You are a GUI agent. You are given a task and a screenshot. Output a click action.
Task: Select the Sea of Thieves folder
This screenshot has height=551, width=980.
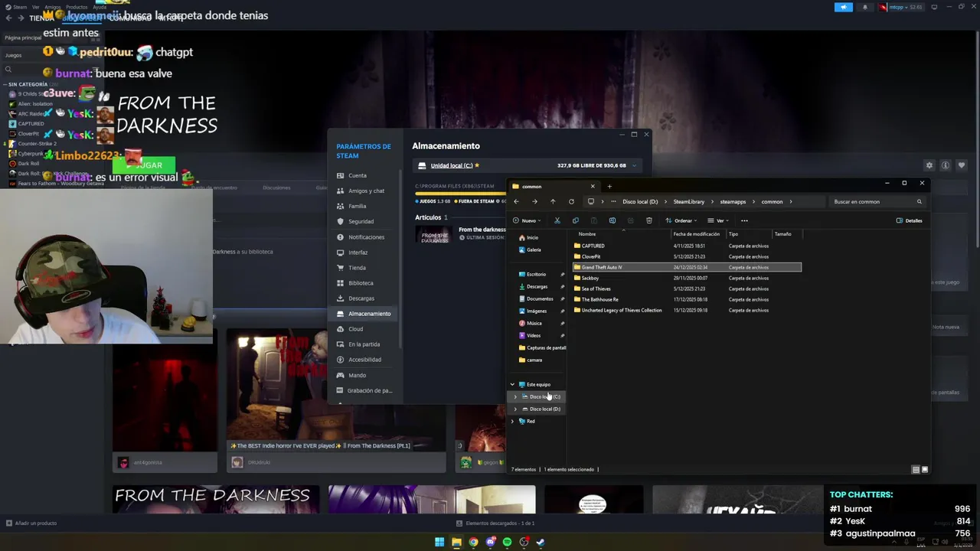pyautogui.click(x=687, y=289)
